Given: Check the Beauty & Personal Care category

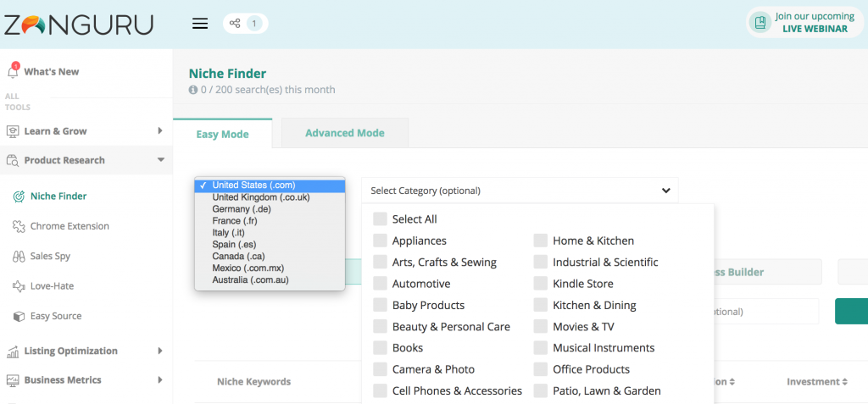Looking at the screenshot, I should [x=380, y=327].
